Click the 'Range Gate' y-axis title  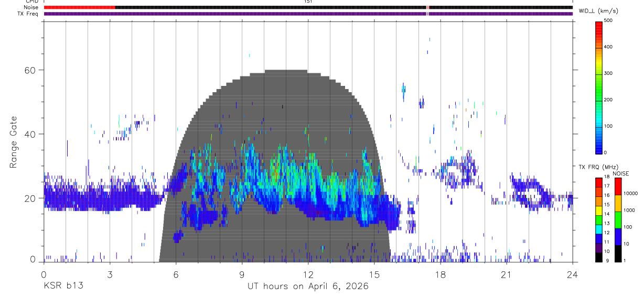point(14,142)
